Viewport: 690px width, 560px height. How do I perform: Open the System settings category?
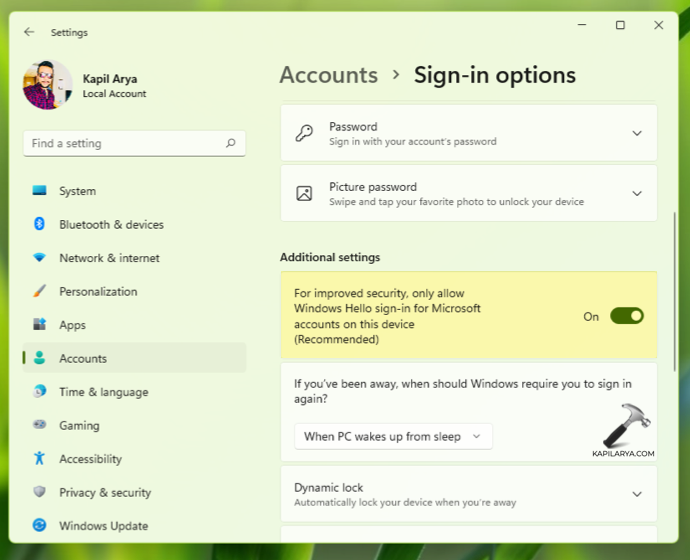134,191
